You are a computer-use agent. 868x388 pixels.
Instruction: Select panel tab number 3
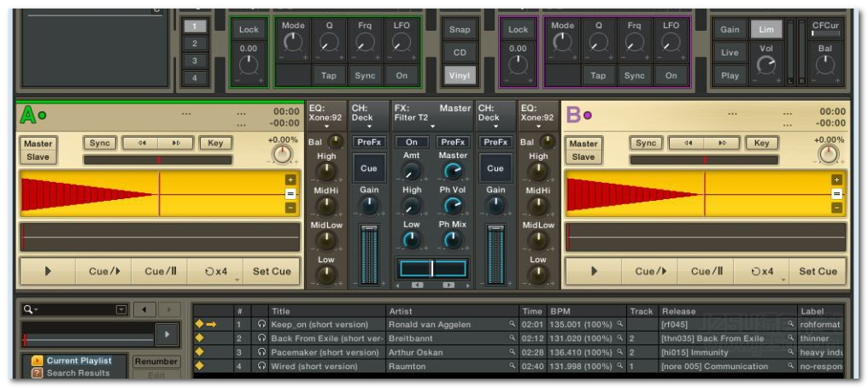pos(195,61)
